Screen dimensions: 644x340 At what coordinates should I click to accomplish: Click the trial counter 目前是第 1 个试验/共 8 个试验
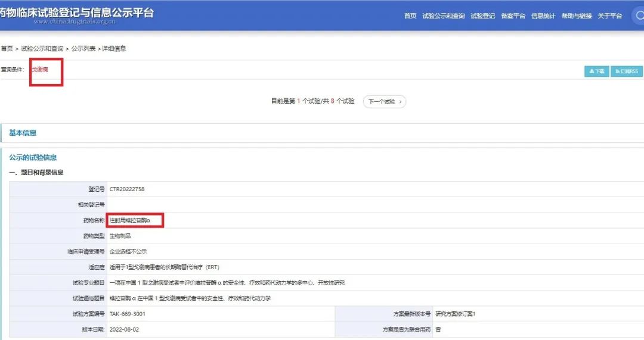coord(312,101)
